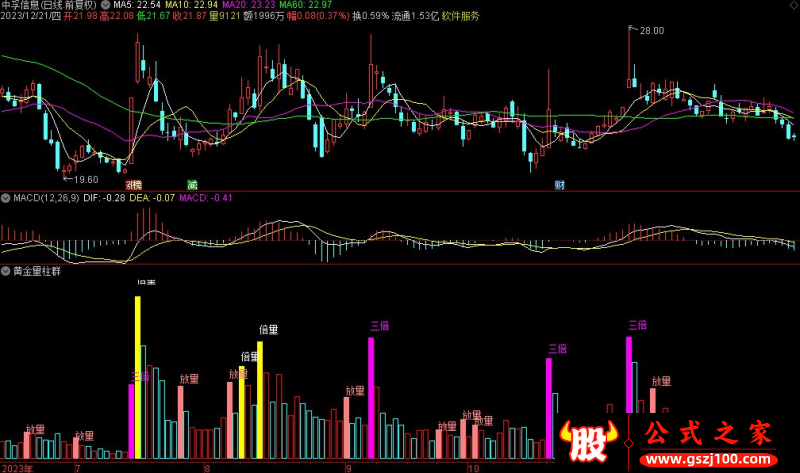Viewport: 800px width, 473px height.
Task: Select the tallest yellow volume bar
Action: (138, 377)
